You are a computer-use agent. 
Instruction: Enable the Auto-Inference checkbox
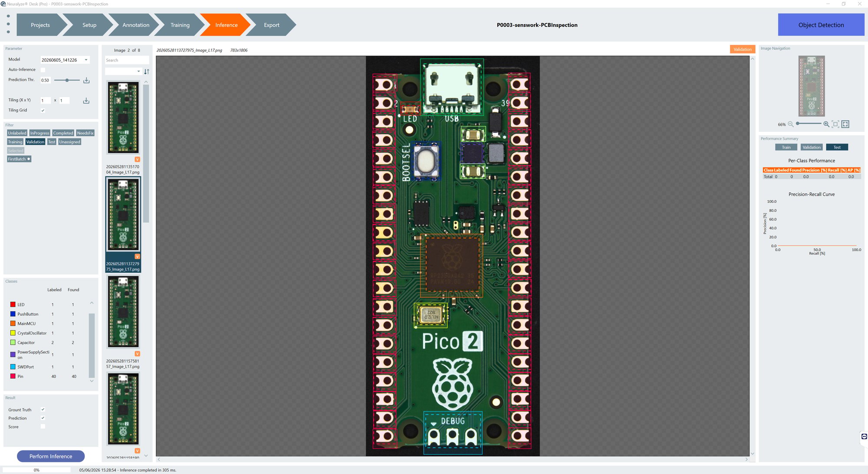point(43,70)
